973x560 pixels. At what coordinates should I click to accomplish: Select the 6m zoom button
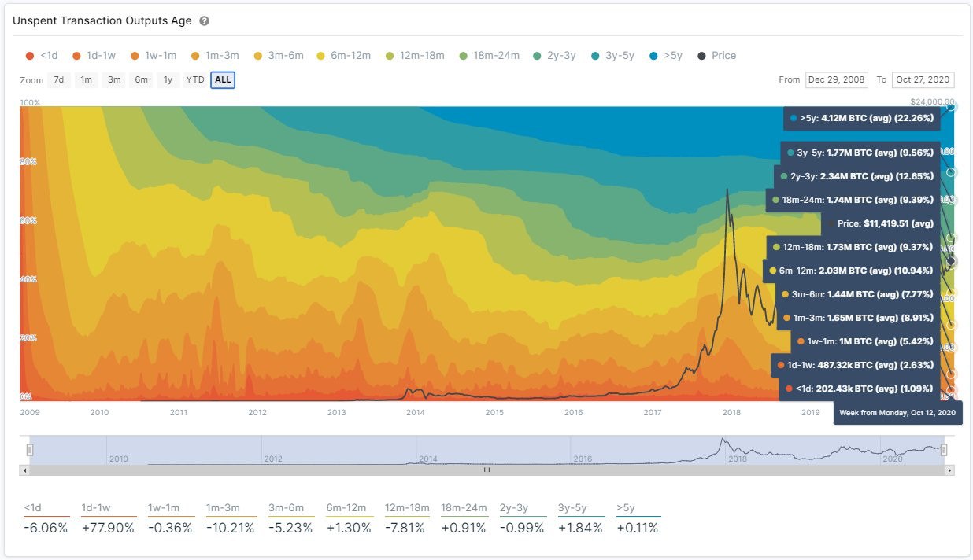click(x=141, y=80)
